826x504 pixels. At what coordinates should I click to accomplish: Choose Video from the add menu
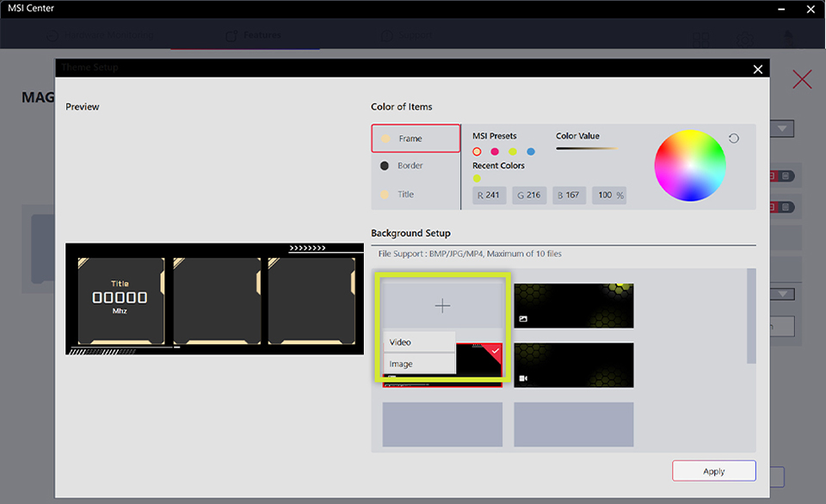(x=419, y=342)
